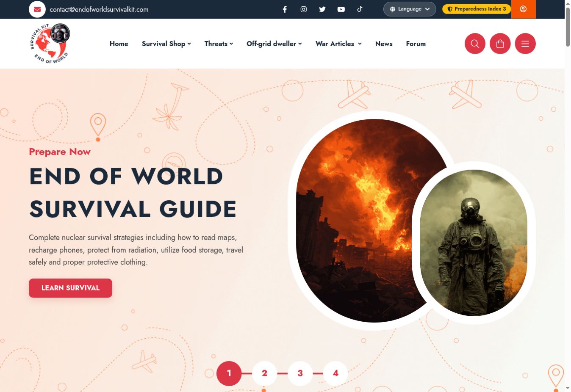Open the Instagram social link
The width and height of the screenshot is (571, 392).
[x=304, y=9]
